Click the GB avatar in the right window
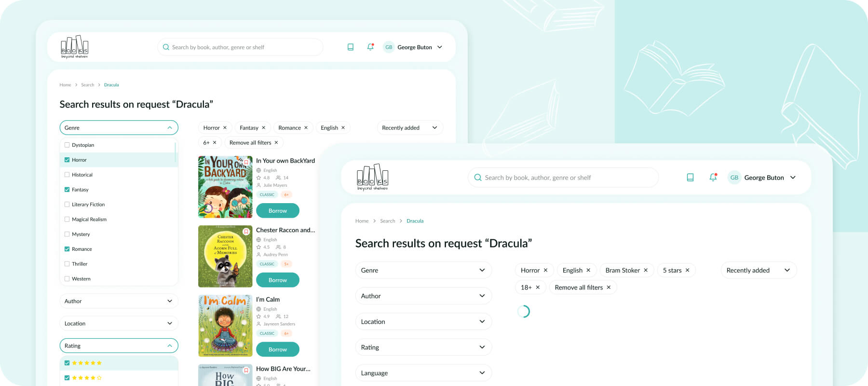 pos(734,178)
